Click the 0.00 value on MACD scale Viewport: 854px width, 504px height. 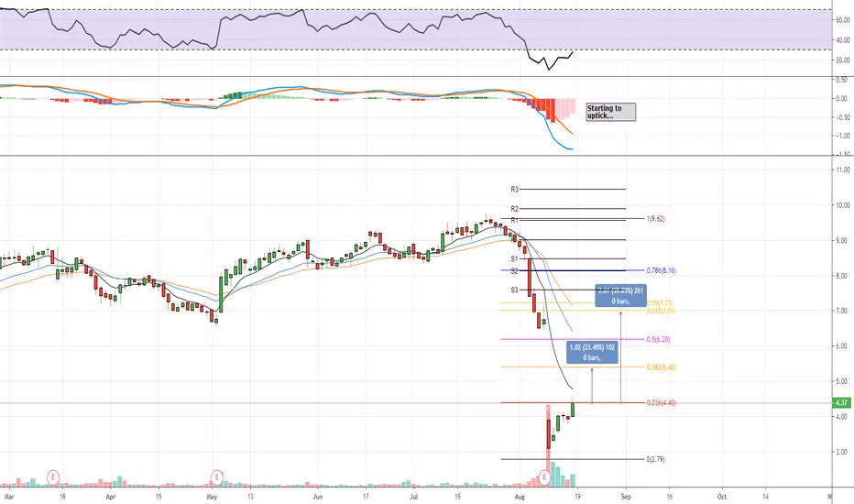click(843, 99)
